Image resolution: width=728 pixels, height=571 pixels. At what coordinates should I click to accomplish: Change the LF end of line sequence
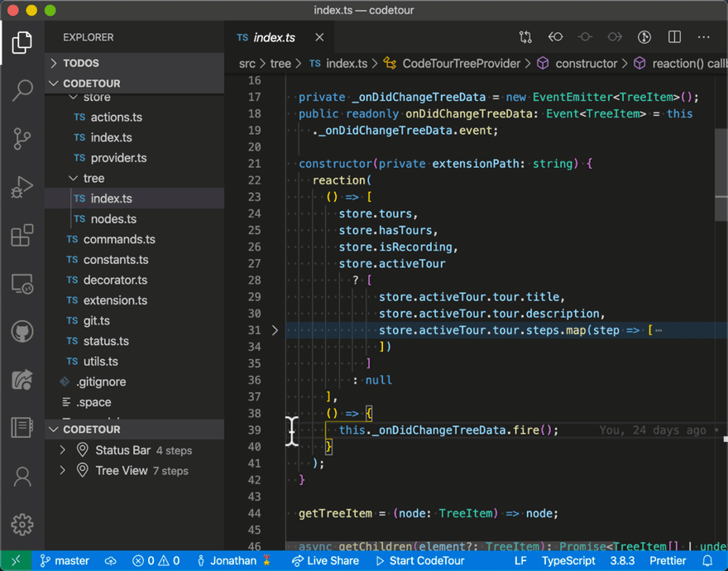[520, 561]
